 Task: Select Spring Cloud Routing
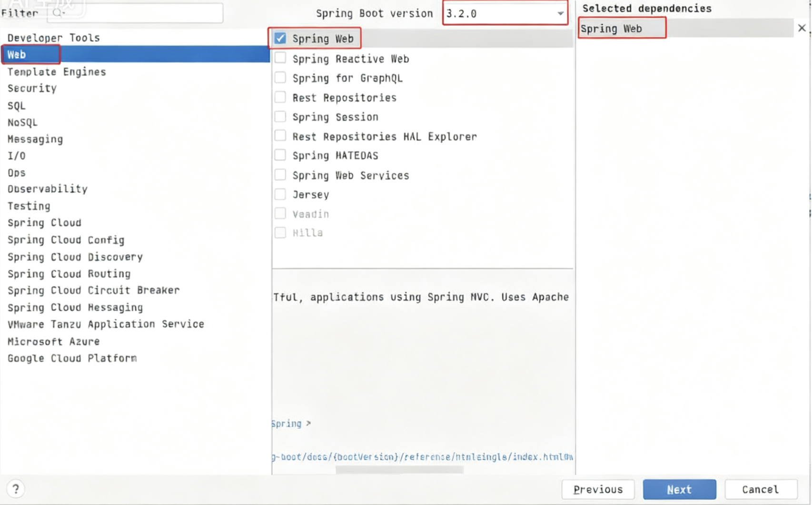135,273
